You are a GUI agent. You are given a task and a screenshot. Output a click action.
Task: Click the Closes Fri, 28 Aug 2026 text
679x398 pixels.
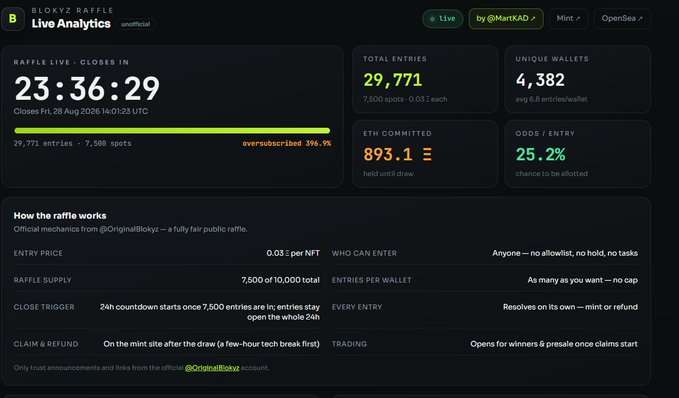coord(81,111)
